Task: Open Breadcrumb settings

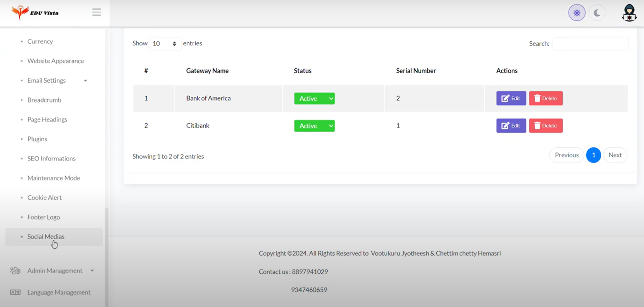Action: point(44,100)
